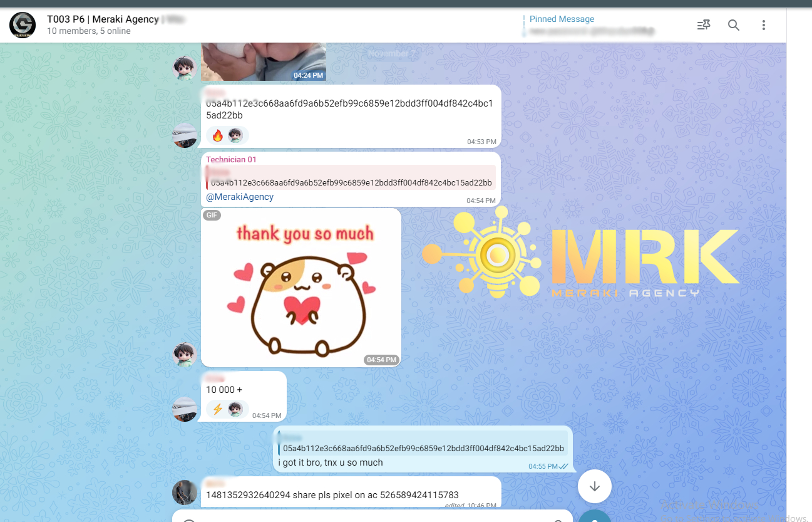Click the read double-check marks at 04:55 PM
The width and height of the screenshot is (812, 522).
(x=564, y=466)
